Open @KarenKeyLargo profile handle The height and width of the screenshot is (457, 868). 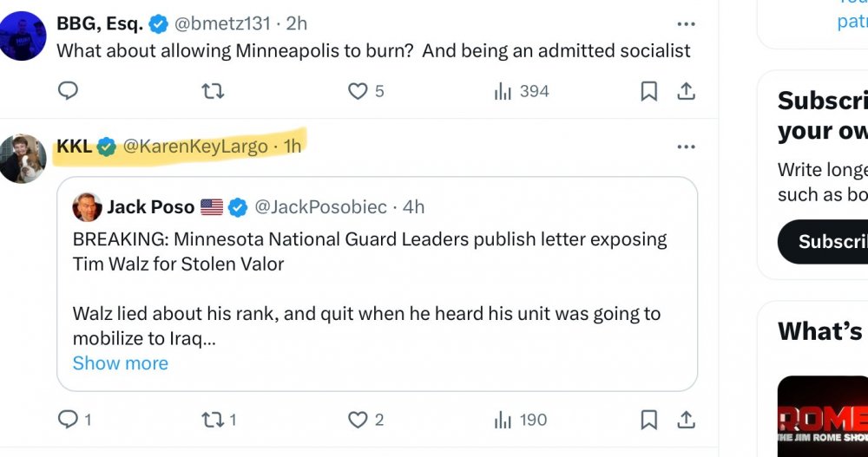[x=195, y=147]
